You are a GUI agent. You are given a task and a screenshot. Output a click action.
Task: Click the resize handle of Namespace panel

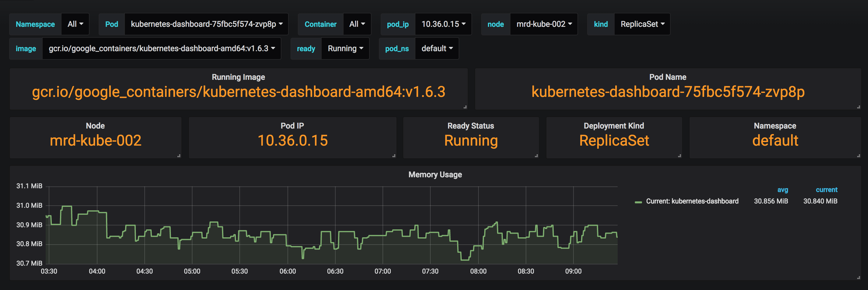pyautogui.click(x=858, y=156)
